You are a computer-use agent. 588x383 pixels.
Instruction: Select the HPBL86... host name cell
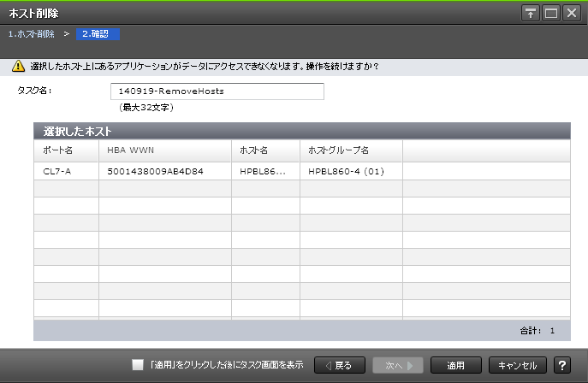265,172
